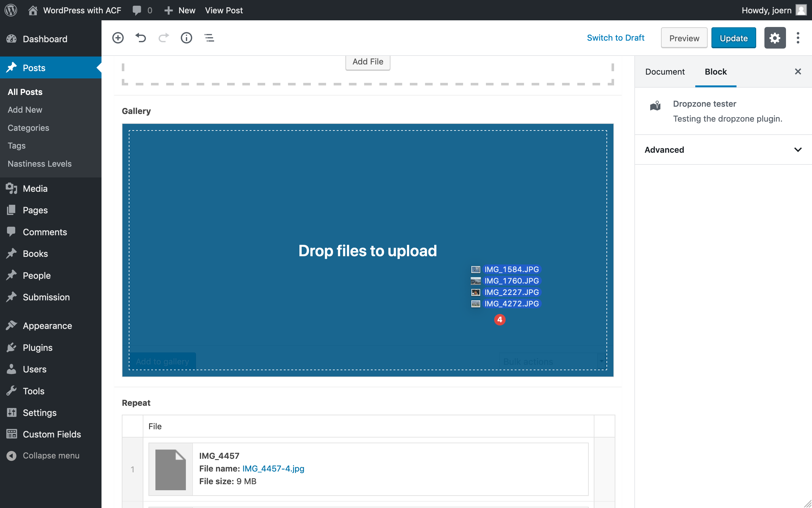Click the Submission pin icon
Screen dimensions: 812x508
pos(11,297)
